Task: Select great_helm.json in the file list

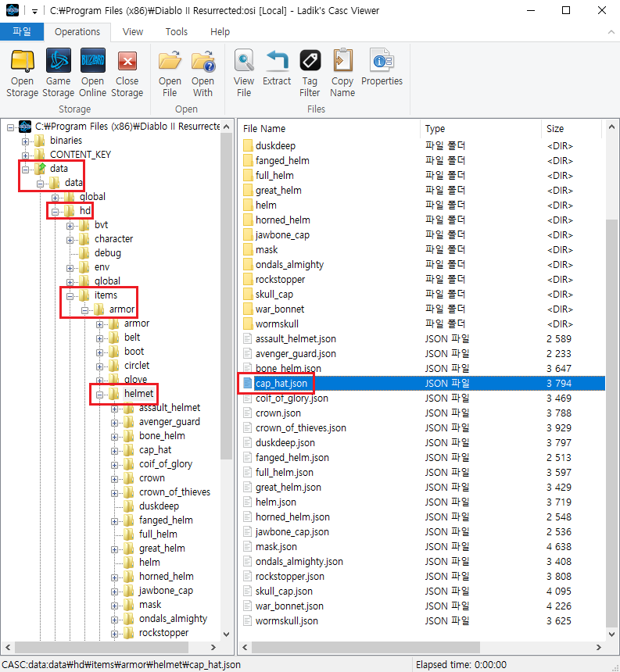Action: click(x=288, y=488)
